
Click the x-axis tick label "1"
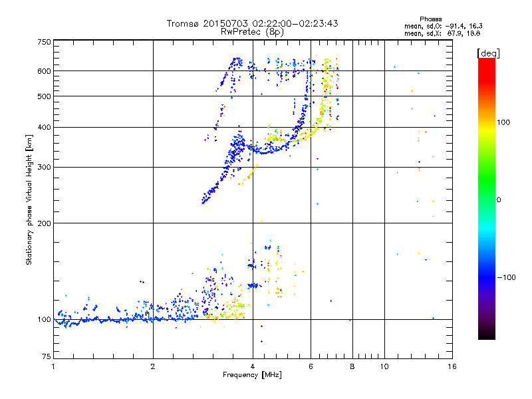coord(53,366)
